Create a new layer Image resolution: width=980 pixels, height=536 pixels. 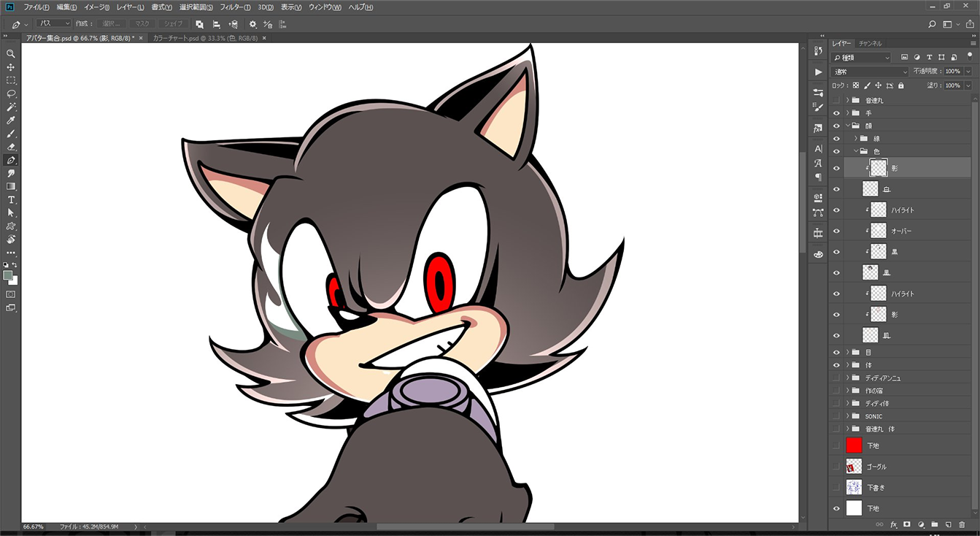click(948, 524)
